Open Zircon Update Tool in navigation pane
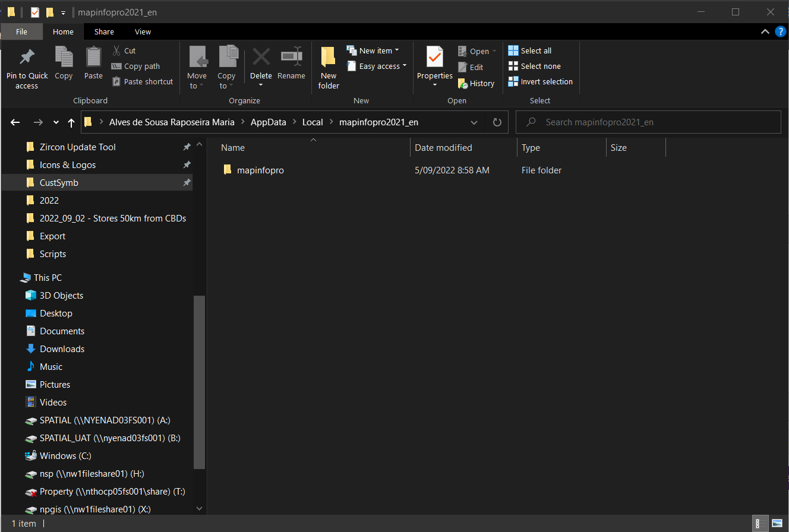 [78, 147]
